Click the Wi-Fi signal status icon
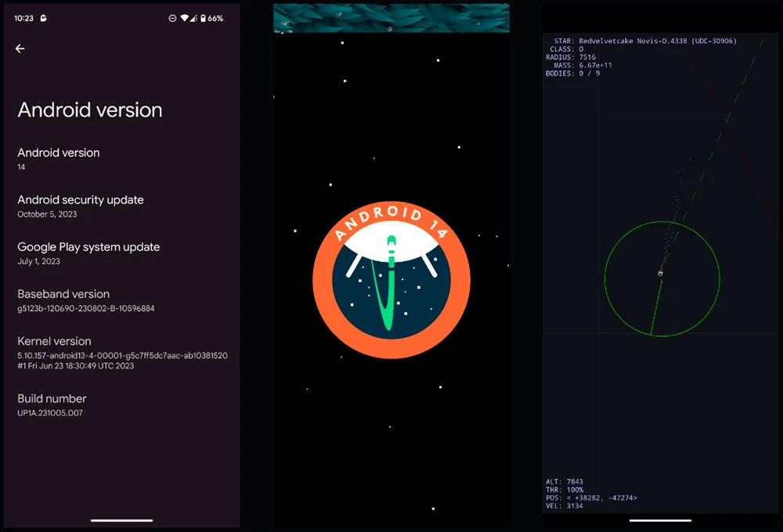The width and height of the screenshot is (783, 532). click(x=184, y=18)
